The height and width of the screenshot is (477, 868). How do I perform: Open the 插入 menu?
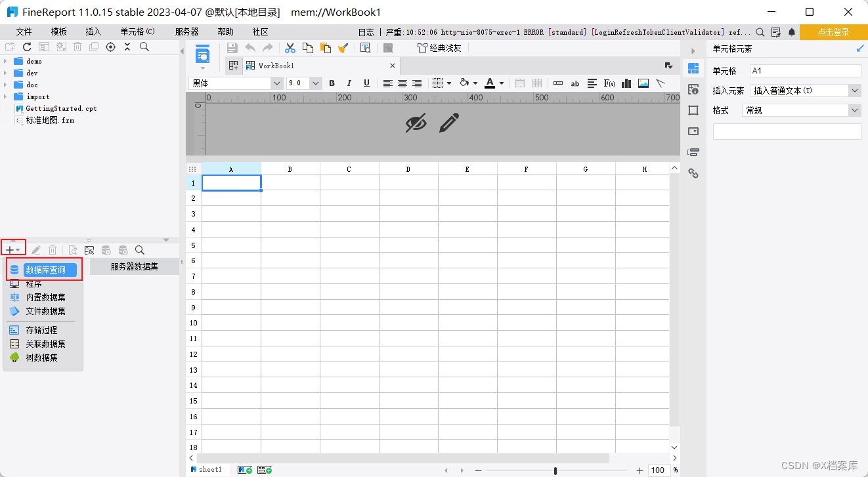tap(93, 31)
